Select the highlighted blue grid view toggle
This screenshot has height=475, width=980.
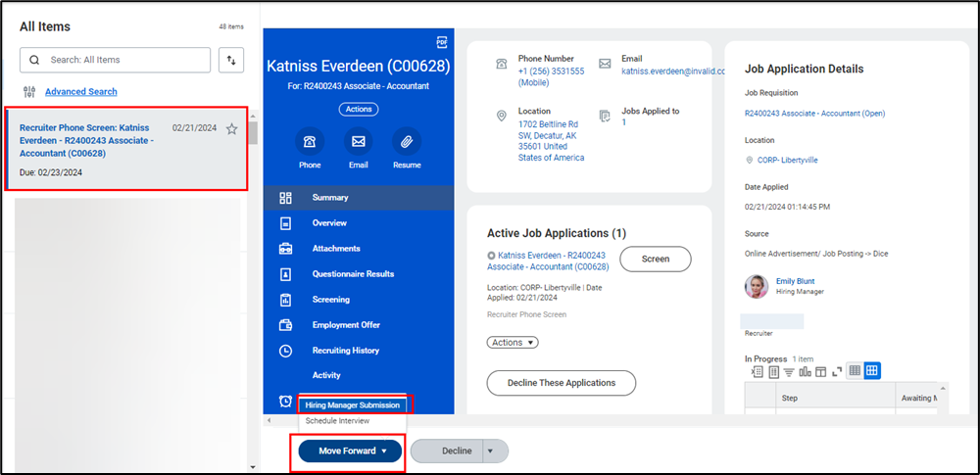pos(871,371)
